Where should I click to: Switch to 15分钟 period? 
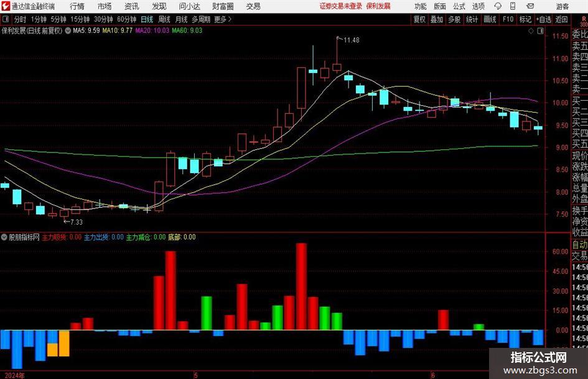[80, 19]
